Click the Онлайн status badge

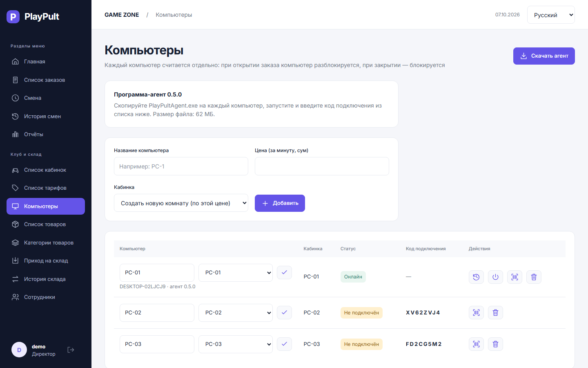(x=353, y=277)
